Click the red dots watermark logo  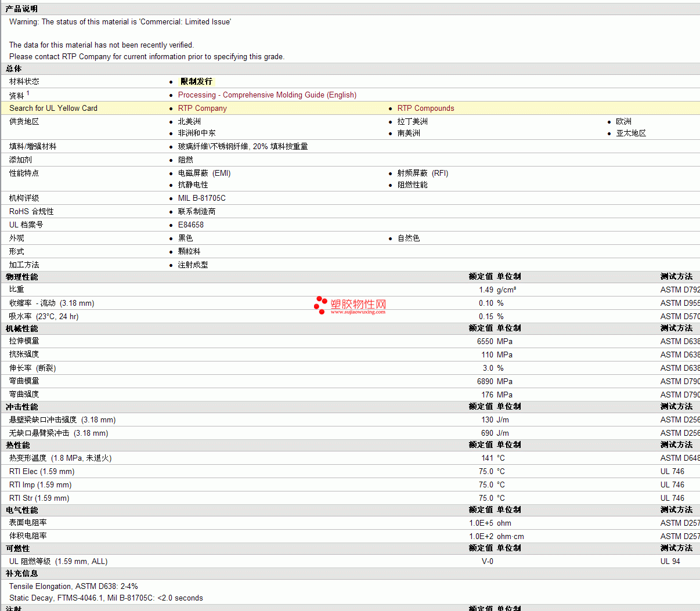point(320,305)
